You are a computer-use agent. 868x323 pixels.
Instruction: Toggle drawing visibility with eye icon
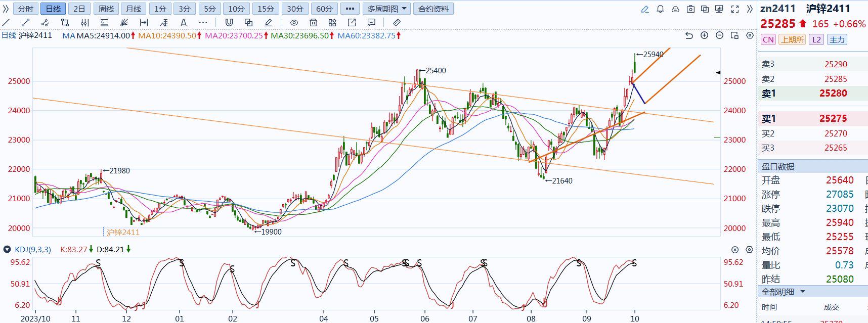coord(294,22)
